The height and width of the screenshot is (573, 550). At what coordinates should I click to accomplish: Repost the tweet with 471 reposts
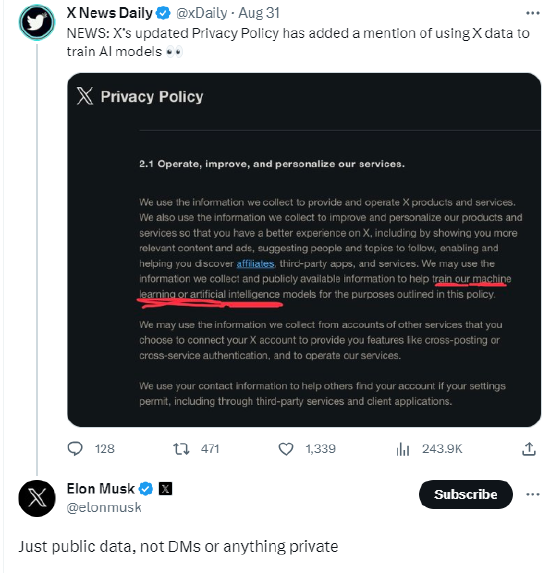[x=181, y=449]
